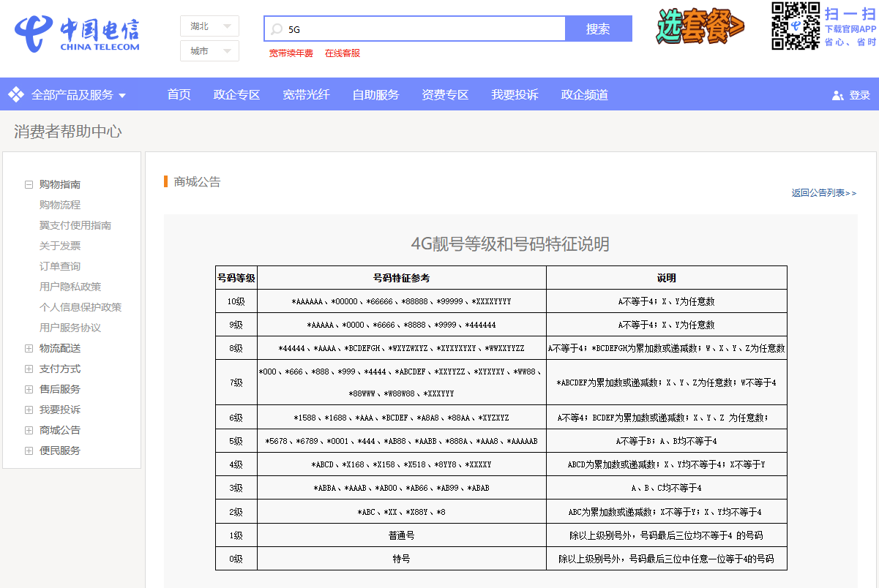Open the 全部产品及服务 dropdown menu
This screenshot has width=879, height=588.
pyautogui.click(x=78, y=95)
